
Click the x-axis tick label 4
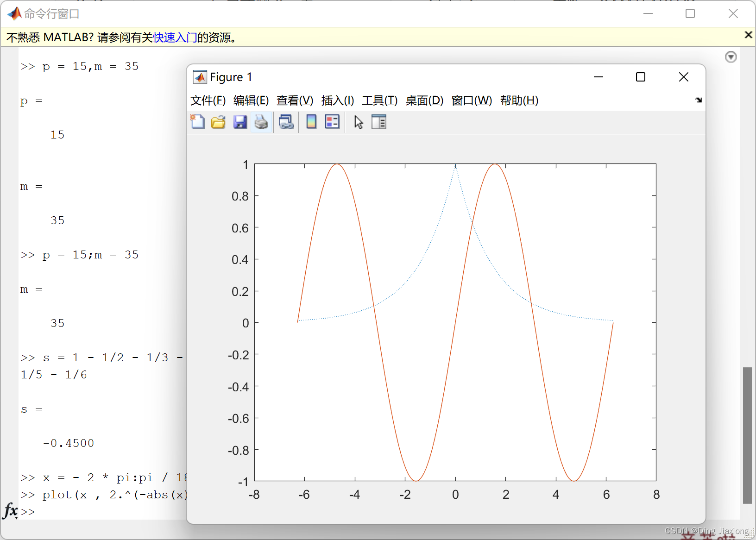tap(556, 495)
